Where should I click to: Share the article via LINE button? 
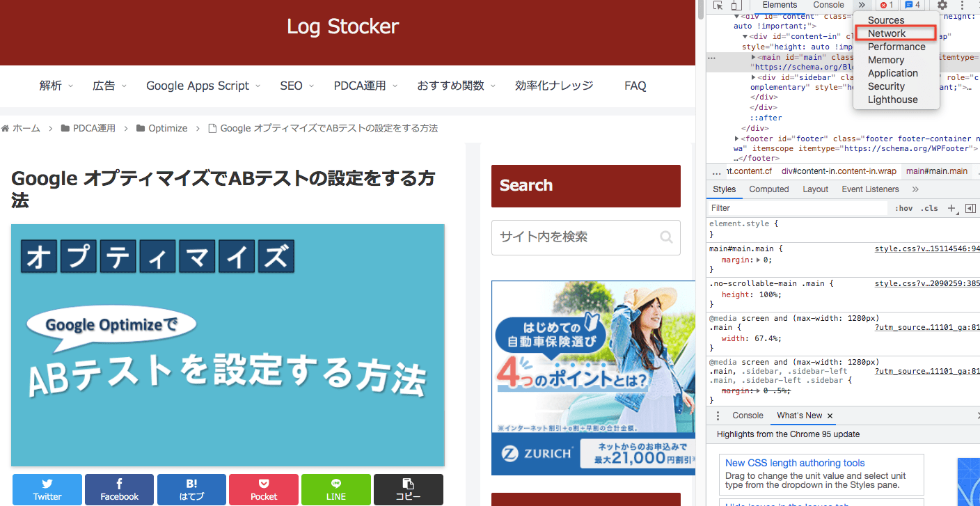point(336,490)
